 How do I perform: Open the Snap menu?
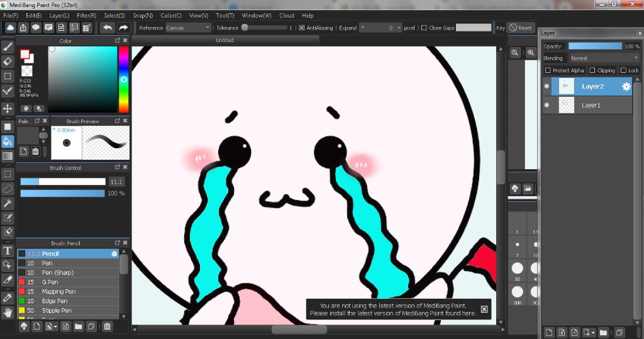click(x=143, y=15)
